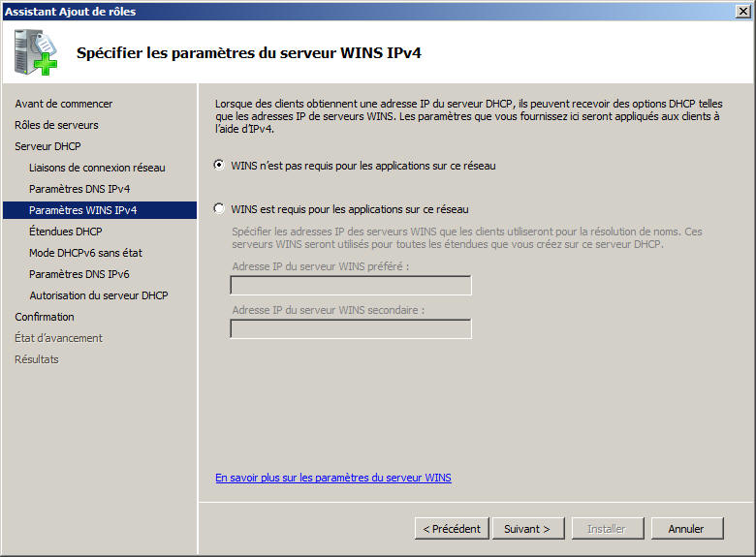This screenshot has width=756, height=557.
Task: Go to 'Paramètres DNS IPv6' step
Action: (x=79, y=274)
